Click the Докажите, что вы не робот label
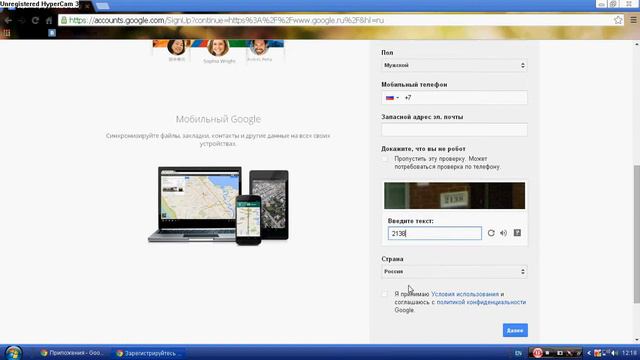Screen dimensions: 640x360 tap(423, 149)
